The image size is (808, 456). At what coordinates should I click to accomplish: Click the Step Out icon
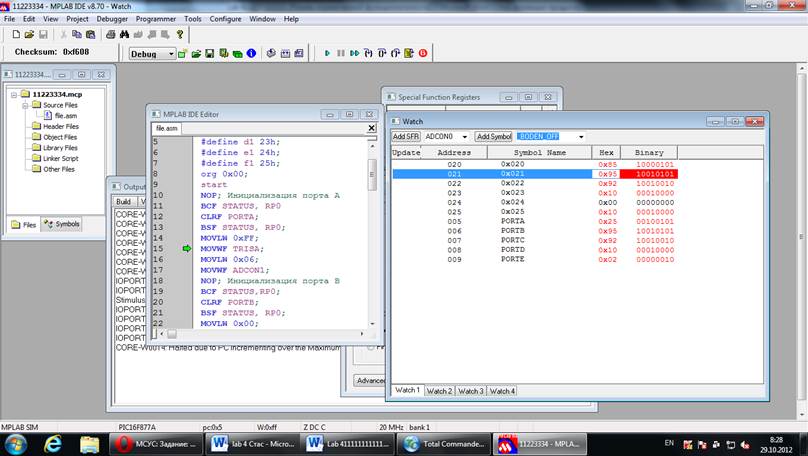[395, 53]
